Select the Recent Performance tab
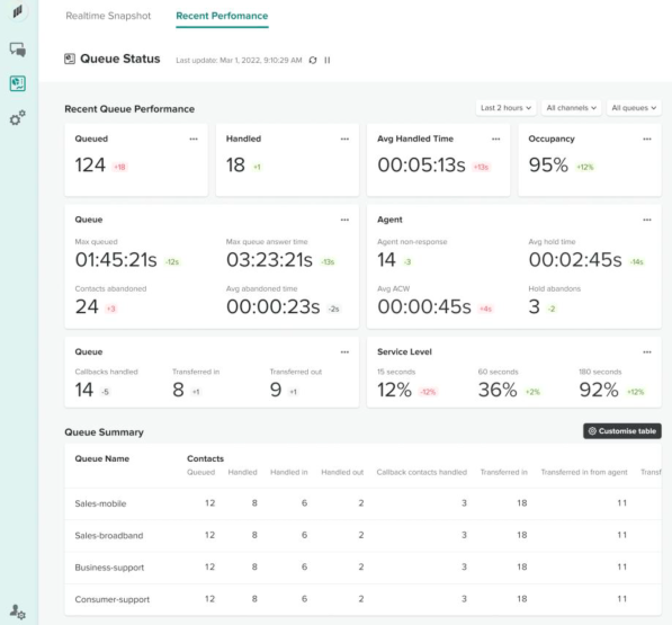The height and width of the screenshot is (625, 672). point(222,16)
